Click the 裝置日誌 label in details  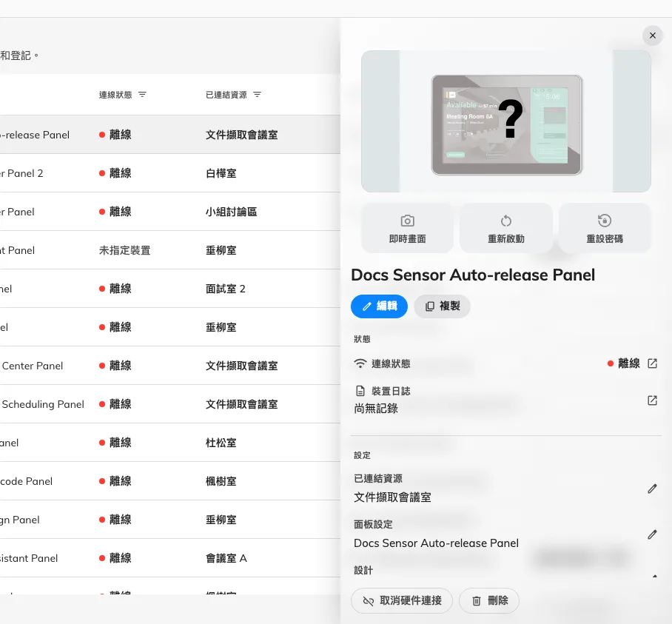coord(391,391)
